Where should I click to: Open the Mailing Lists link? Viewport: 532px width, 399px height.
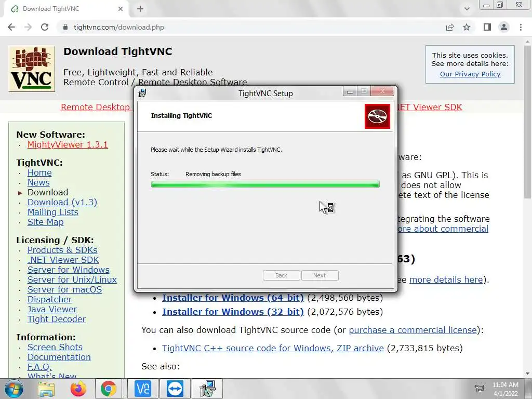click(53, 212)
